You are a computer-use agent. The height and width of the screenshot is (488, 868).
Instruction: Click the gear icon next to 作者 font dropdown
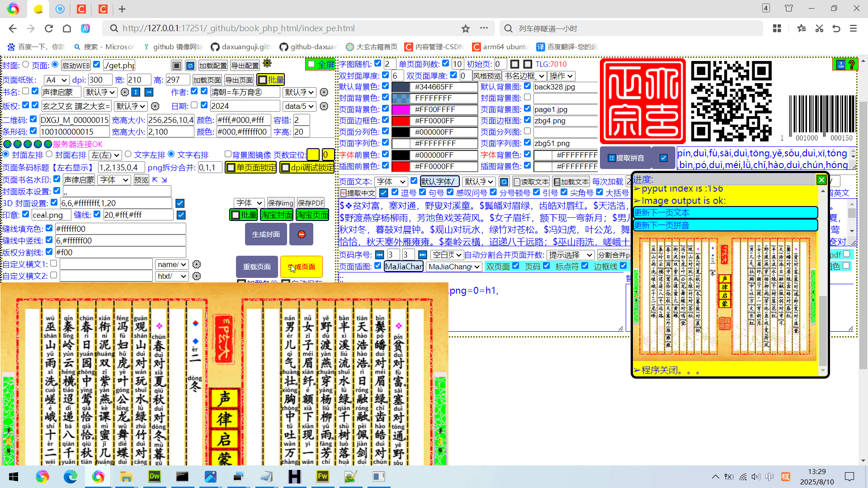(324, 92)
